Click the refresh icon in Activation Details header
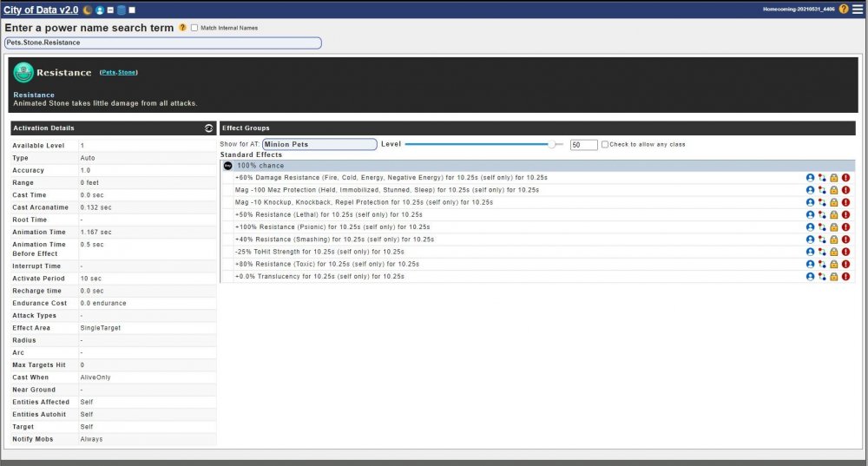 (x=208, y=128)
